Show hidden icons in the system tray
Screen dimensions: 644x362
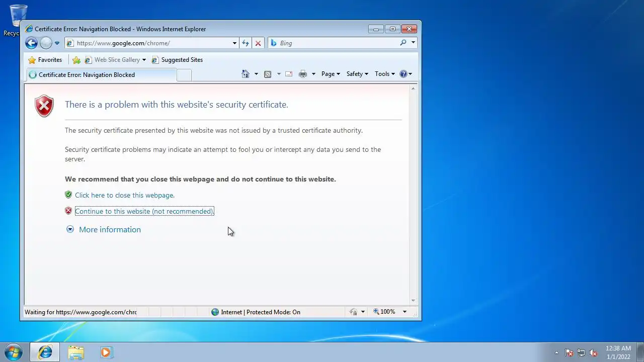point(556,353)
